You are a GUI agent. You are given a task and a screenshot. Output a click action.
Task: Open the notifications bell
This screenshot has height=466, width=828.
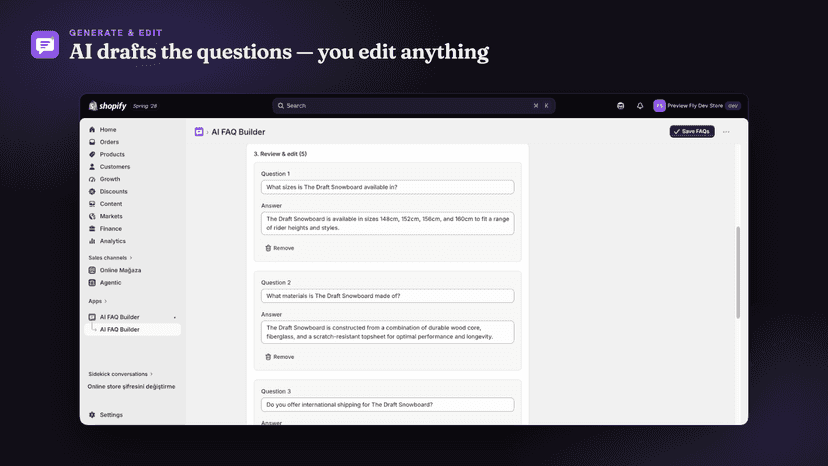(640, 106)
